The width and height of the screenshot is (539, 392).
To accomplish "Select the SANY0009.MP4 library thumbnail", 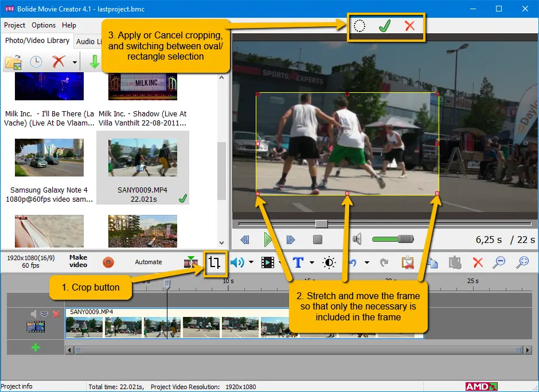I will [143, 158].
